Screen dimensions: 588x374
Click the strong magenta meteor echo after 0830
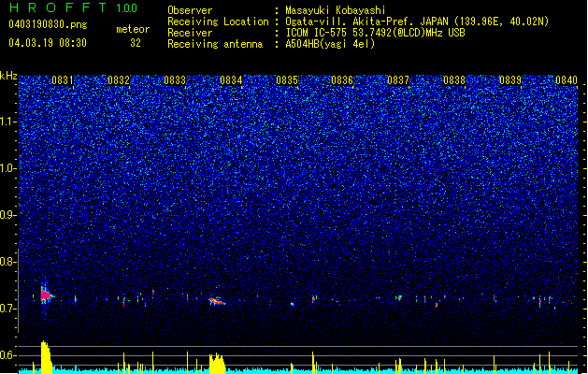pyautogui.click(x=46, y=295)
